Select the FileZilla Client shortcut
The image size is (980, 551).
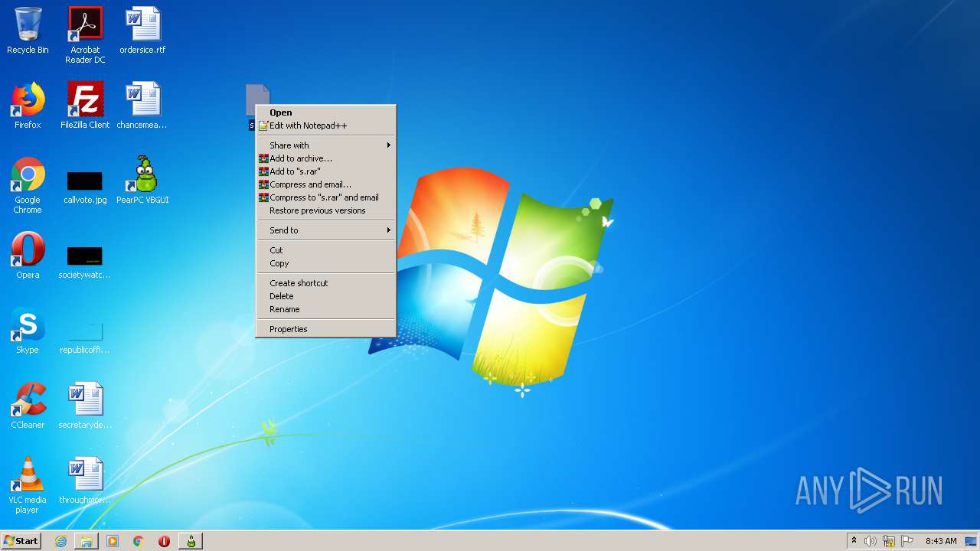click(85, 106)
